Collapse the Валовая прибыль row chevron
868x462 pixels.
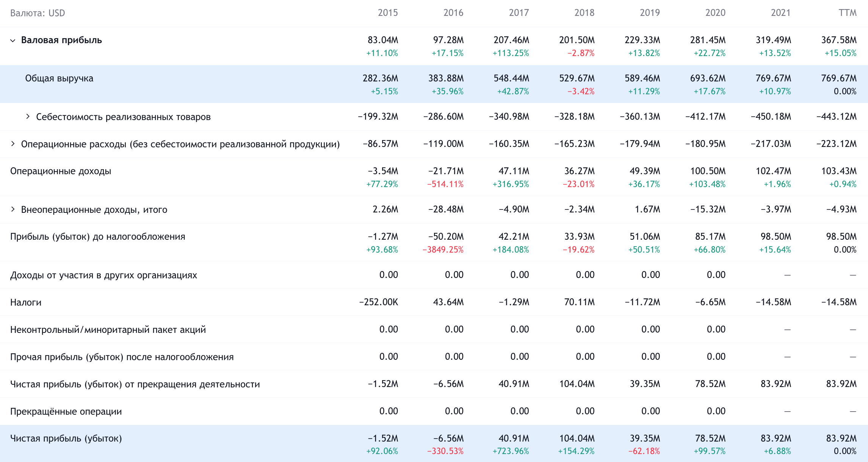click(13, 41)
